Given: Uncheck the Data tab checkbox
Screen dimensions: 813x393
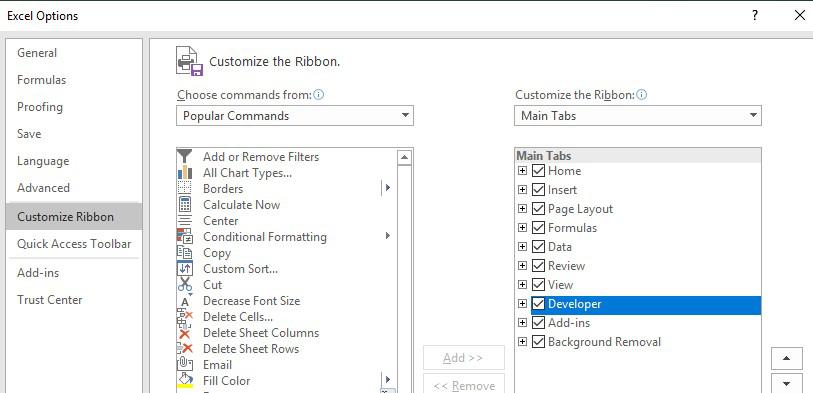Looking at the screenshot, I should click(538, 247).
